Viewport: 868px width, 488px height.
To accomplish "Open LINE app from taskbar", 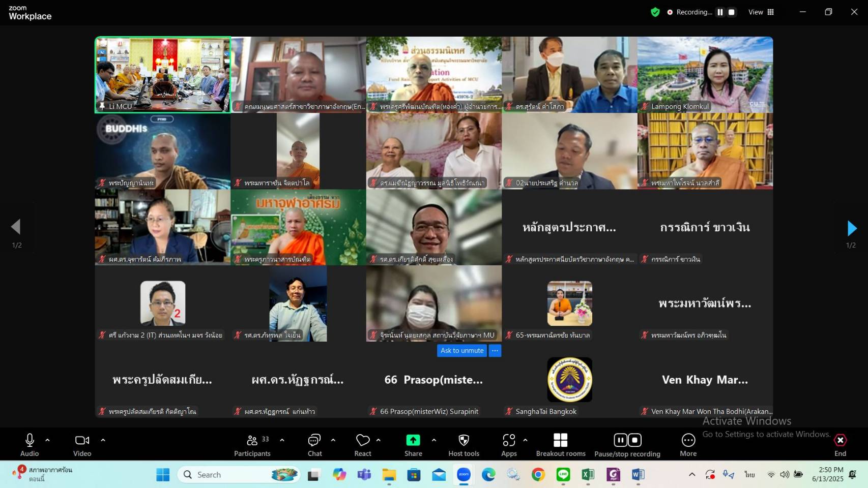I will tap(563, 475).
